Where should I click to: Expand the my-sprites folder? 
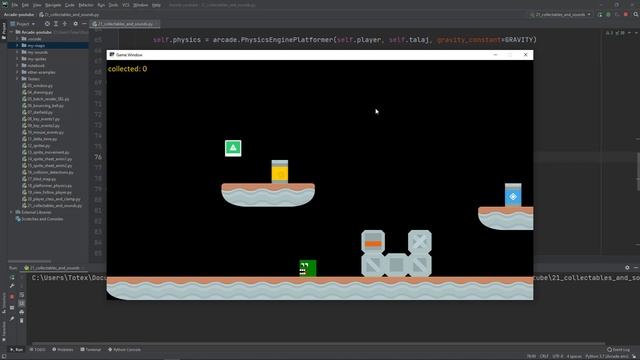point(17,59)
